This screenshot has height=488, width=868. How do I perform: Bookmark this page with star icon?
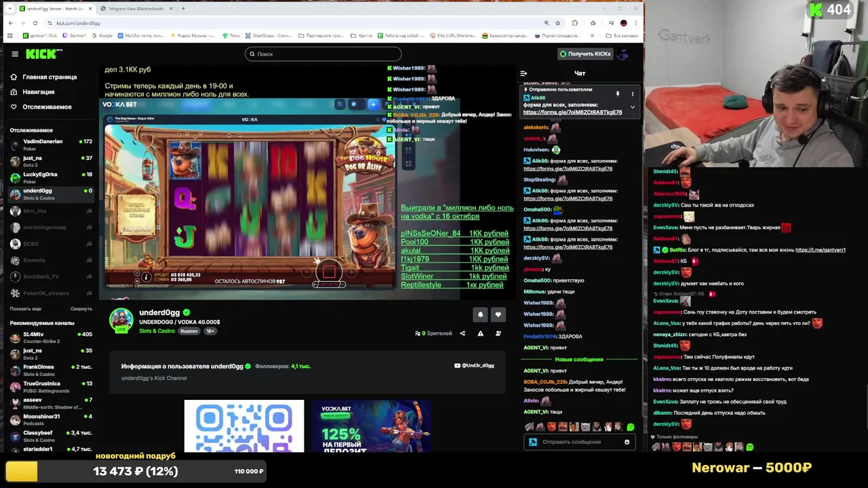click(557, 23)
